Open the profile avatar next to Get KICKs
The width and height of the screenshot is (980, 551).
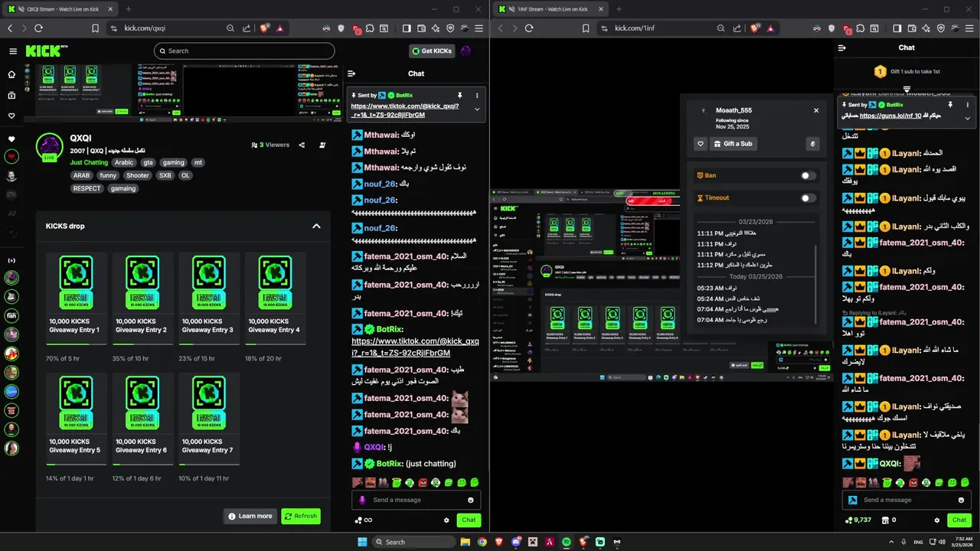coord(465,51)
